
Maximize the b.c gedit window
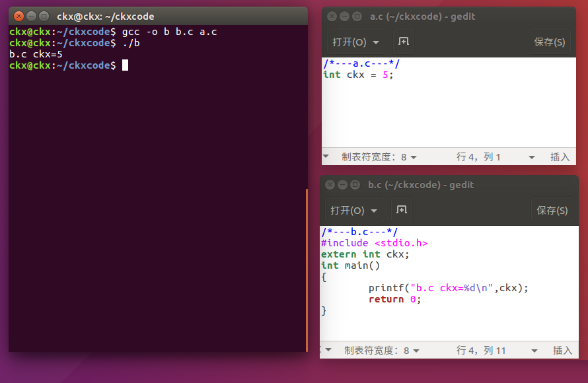355,185
